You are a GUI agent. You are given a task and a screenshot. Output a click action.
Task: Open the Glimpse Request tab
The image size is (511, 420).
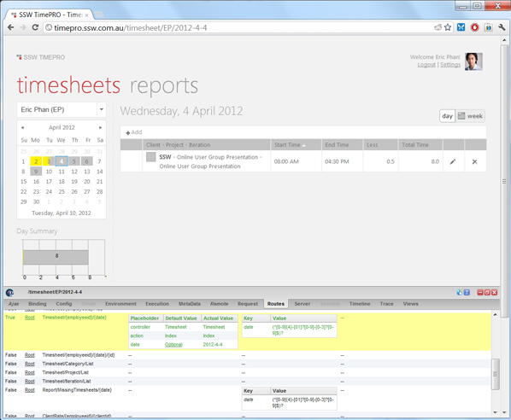pos(248,304)
